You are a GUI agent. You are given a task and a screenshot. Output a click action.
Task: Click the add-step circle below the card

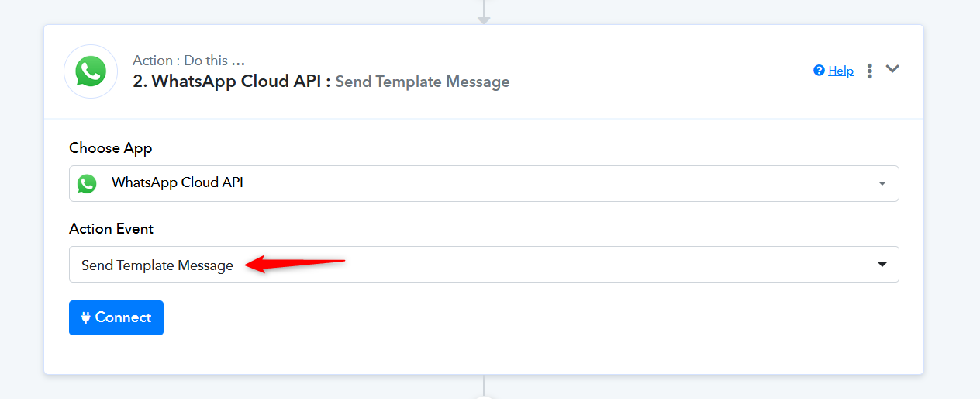point(484,396)
